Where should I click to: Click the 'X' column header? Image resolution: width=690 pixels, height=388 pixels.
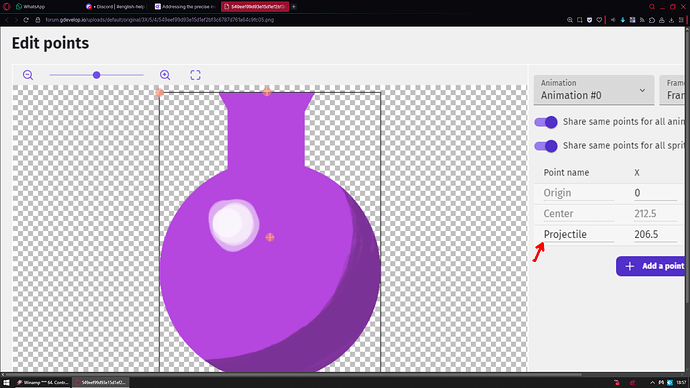point(637,172)
